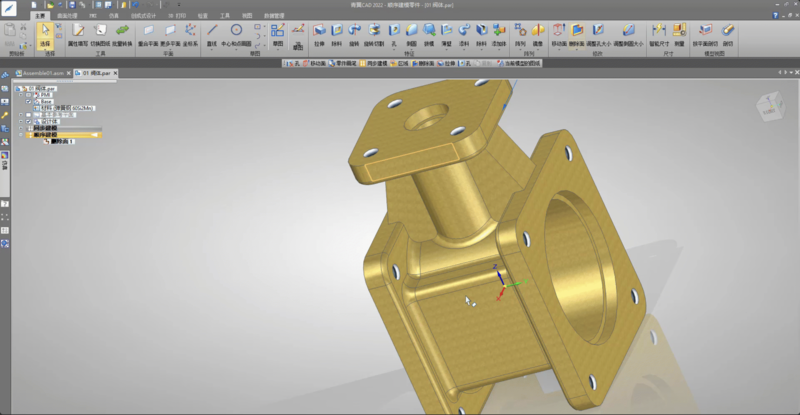The image size is (800, 415).
Task: Toggle the 设计体 checkbox in the tree
Action: click(29, 122)
